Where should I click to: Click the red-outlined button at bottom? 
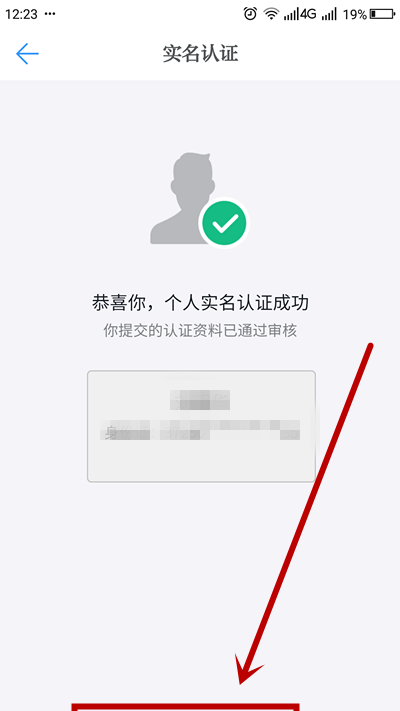[x=185, y=706]
